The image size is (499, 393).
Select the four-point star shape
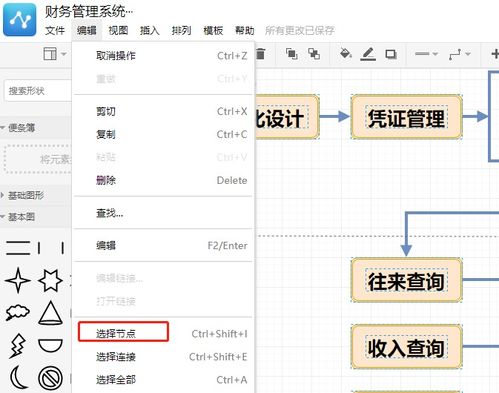18,280
